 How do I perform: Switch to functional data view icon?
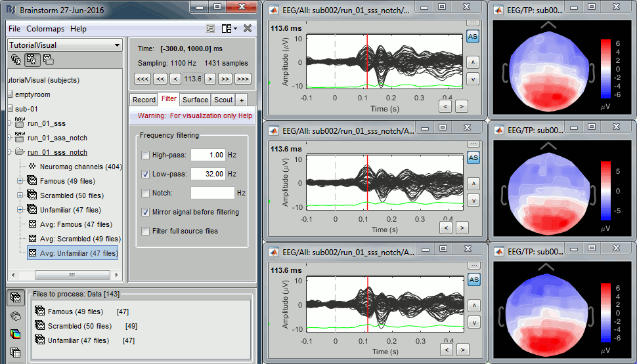(x=31, y=60)
